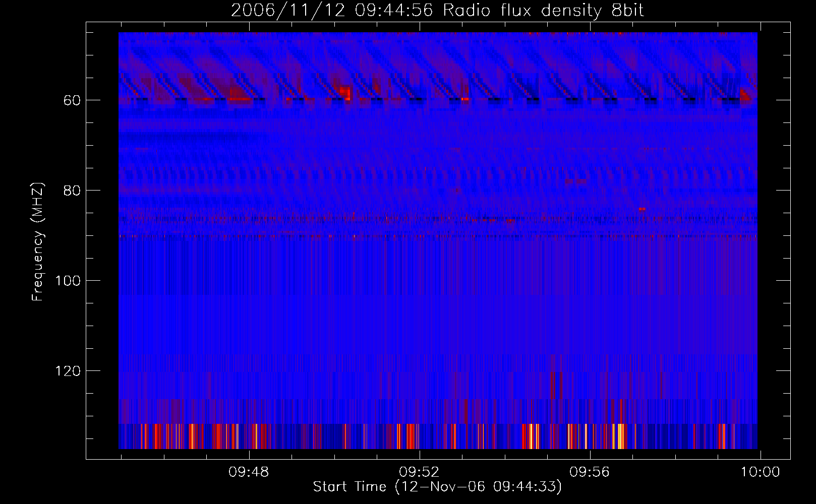Image resolution: width=816 pixels, height=504 pixels.
Task: Click the 120 frequency tick label
Action: click(68, 371)
